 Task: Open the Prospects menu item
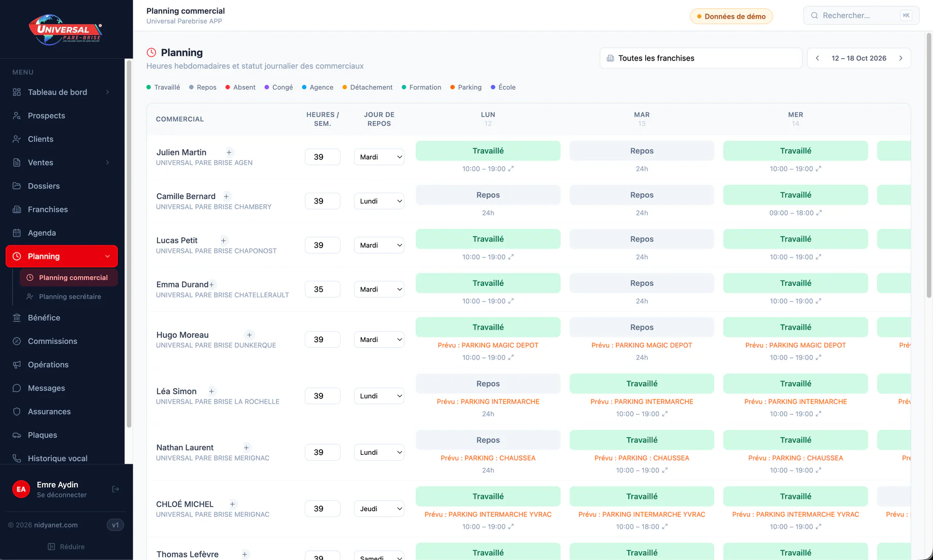(x=62, y=116)
